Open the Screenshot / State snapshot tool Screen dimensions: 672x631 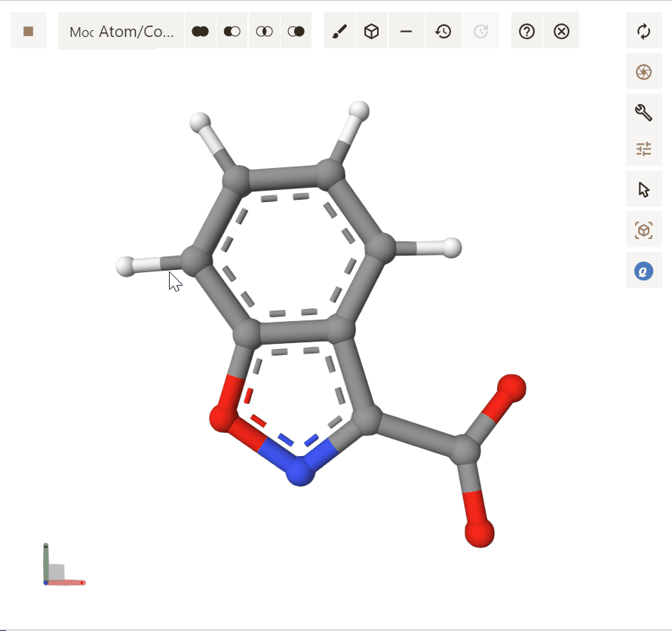(643, 72)
